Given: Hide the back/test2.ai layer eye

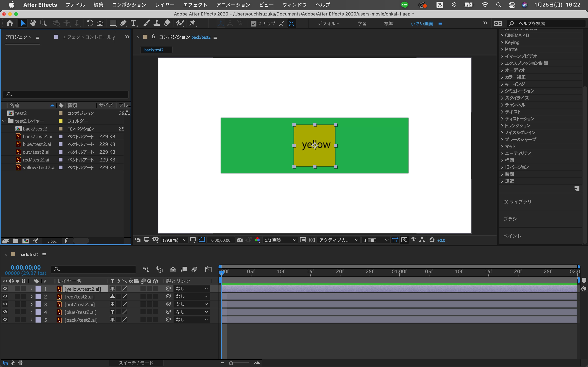Looking at the screenshot, I should click(x=5, y=320).
